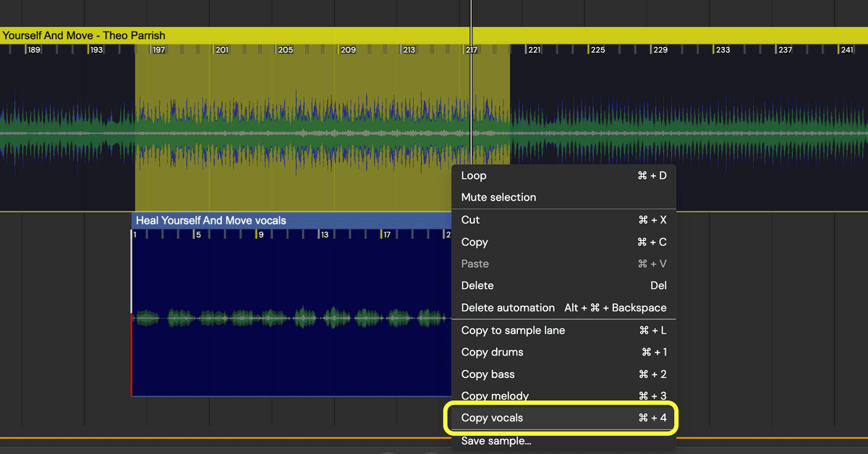
Task: Click bar 217 on the main timeline ruler
Action: click(x=470, y=49)
